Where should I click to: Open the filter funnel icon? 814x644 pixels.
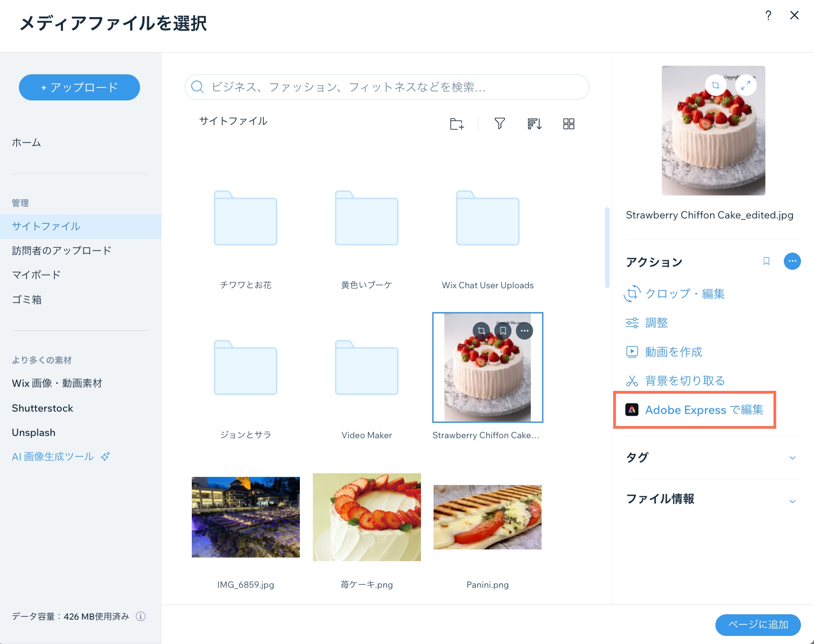[499, 123]
